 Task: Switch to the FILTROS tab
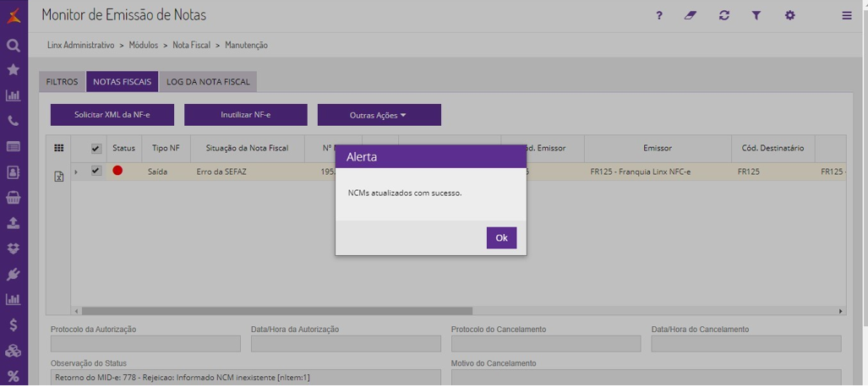click(62, 81)
